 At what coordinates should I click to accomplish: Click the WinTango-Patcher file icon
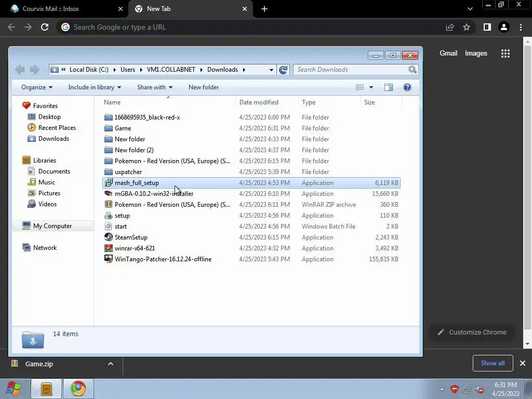tap(108, 259)
